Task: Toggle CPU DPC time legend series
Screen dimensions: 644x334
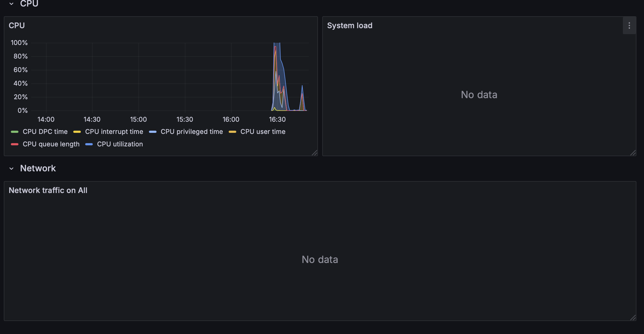Action: (x=45, y=132)
